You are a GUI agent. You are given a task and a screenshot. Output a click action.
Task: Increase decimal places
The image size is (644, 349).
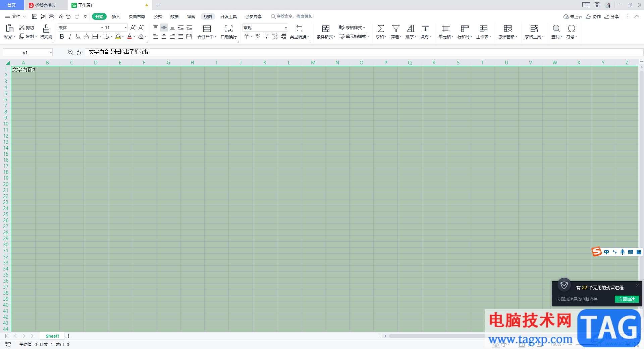(275, 36)
